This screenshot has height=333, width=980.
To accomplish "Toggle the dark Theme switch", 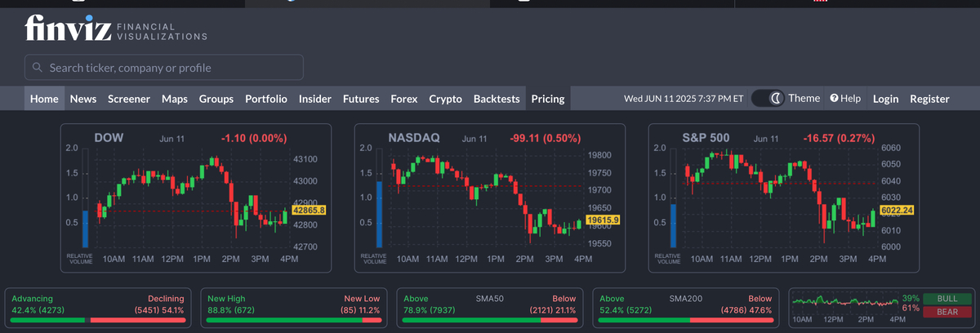I will 767,99.
